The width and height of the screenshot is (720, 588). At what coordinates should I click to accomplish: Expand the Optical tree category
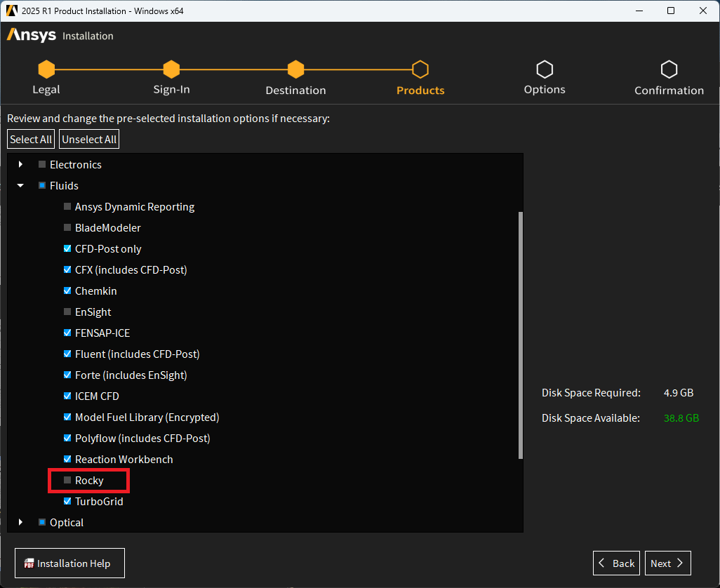click(20, 523)
